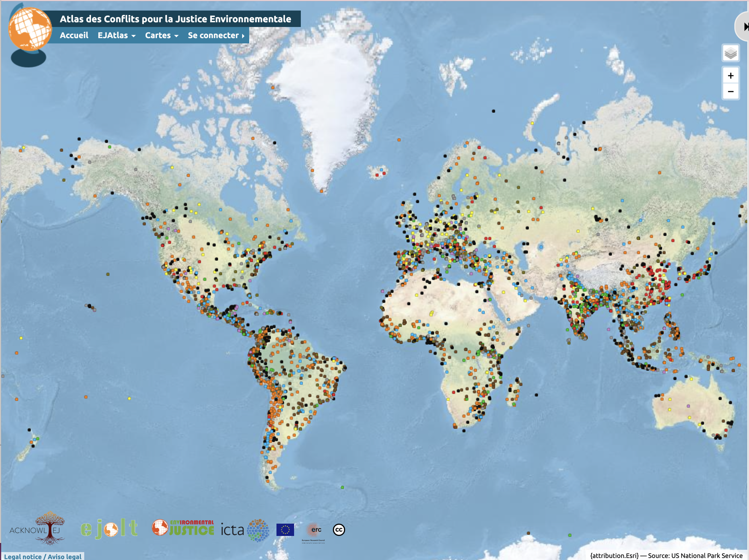Open the Se connecter submenu
Viewport: 749px width, 560px height.
tap(216, 36)
